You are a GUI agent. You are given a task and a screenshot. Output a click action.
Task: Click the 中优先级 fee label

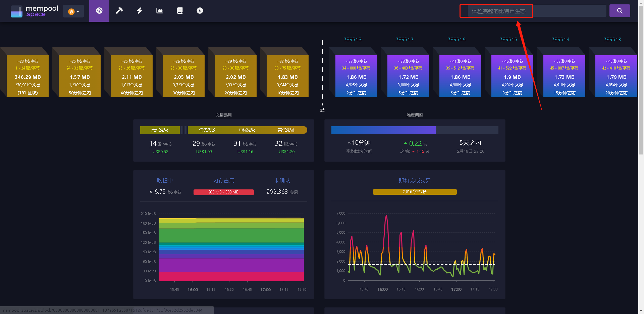tap(247, 130)
